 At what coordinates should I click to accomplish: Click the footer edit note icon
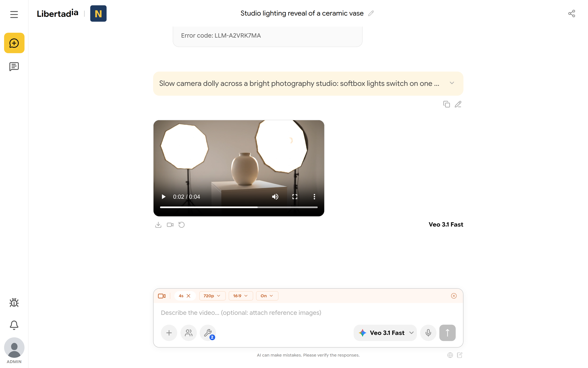coord(459,355)
